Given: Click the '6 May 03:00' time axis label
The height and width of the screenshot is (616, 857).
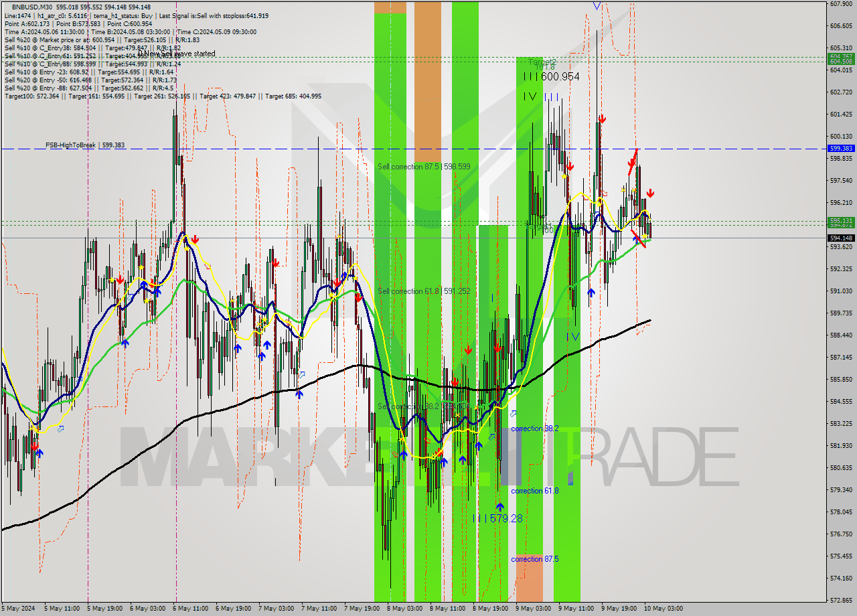Looking at the screenshot, I should [x=147, y=609].
